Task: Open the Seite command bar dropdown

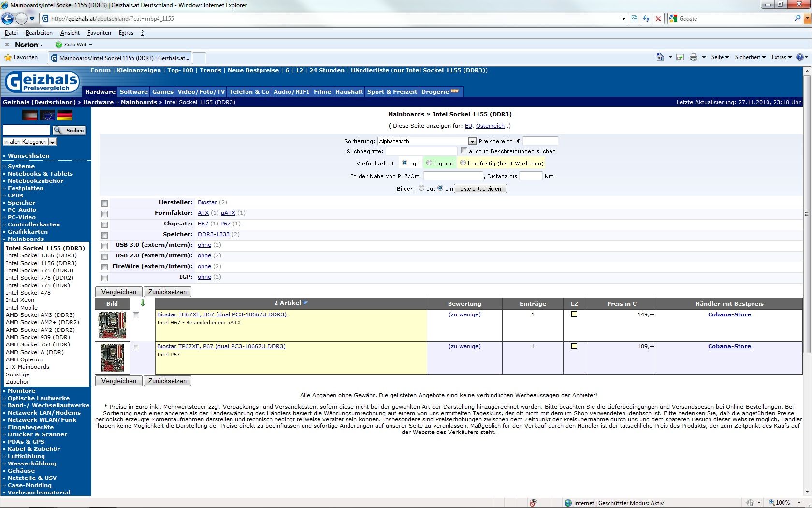Action: 720,57
